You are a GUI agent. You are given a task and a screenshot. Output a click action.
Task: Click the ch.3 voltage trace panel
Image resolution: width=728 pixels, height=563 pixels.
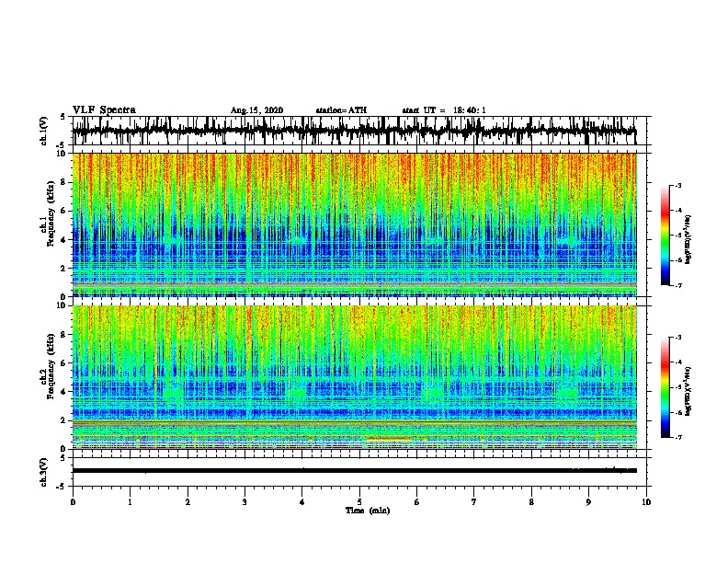(x=359, y=472)
